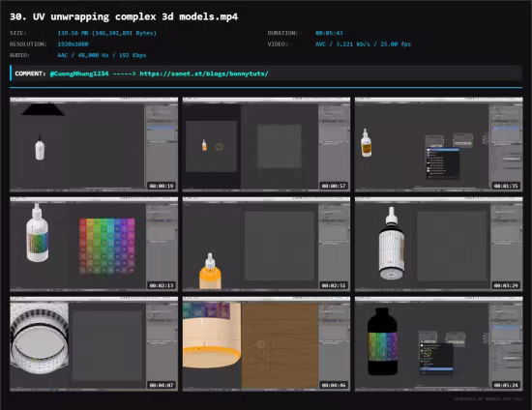The image size is (532, 410).
Task: Click the 'AUDIO:' label
Action: point(19,55)
